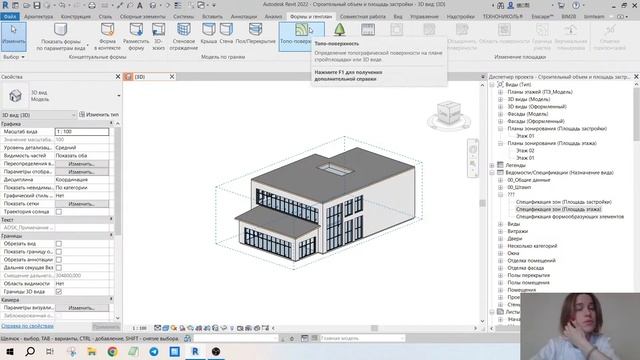The height and width of the screenshot is (360, 640).
Task: Toggle the Дальняя секущая Вкл checkbox
Action: point(59,268)
